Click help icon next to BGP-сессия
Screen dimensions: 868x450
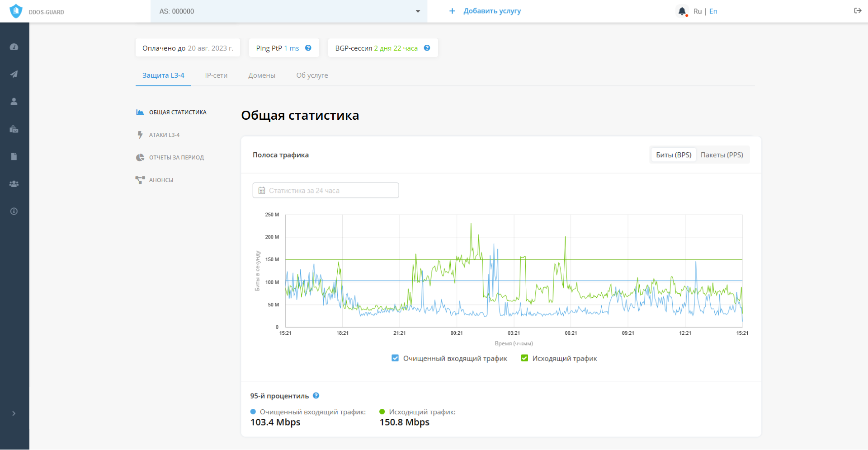pyautogui.click(x=427, y=48)
